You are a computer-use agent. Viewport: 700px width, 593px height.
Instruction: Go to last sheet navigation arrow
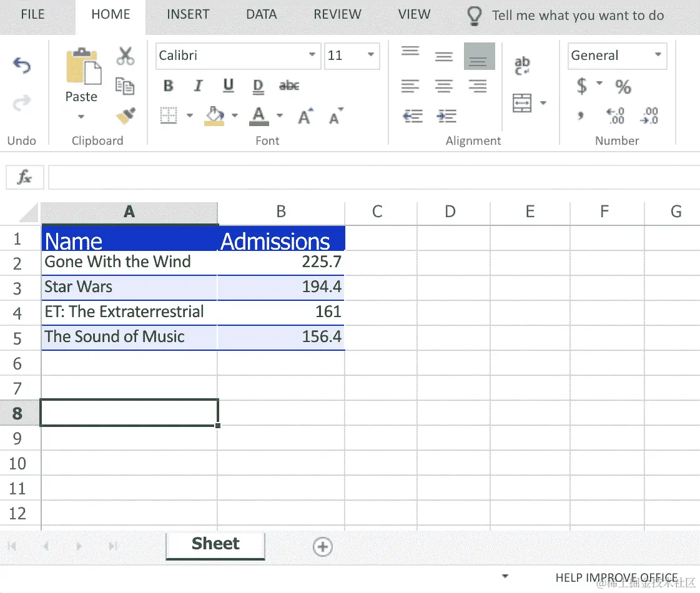113,546
